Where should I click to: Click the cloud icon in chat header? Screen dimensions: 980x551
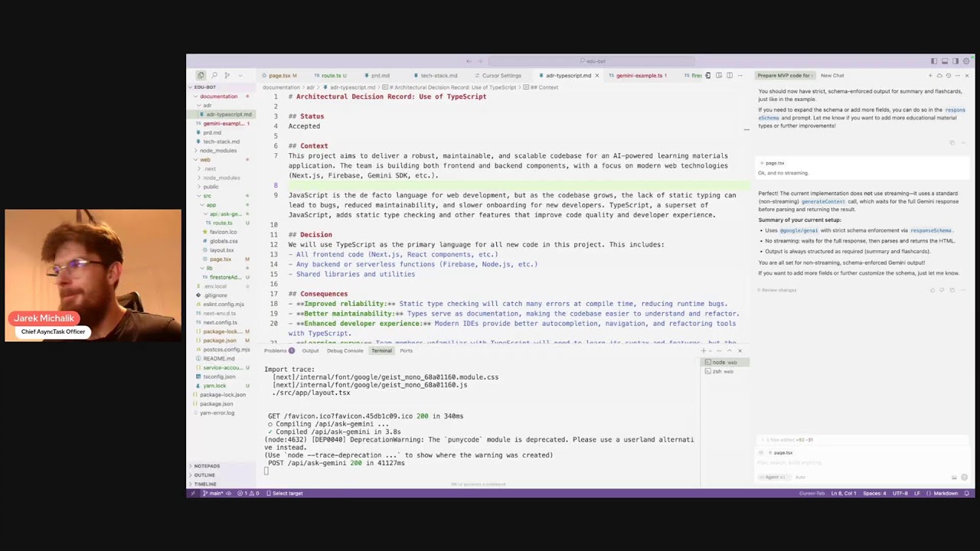[939, 76]
